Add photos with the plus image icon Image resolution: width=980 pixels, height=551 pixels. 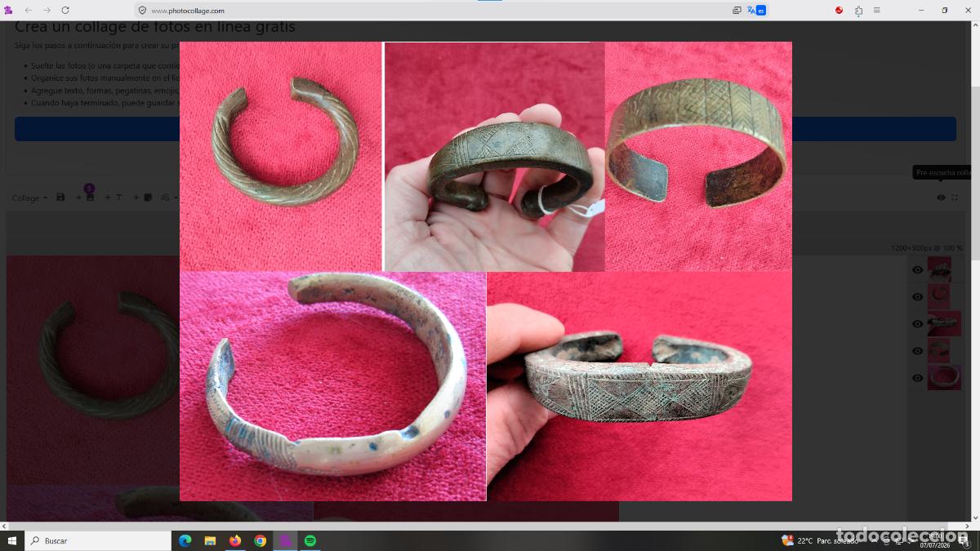coord(86,198)
